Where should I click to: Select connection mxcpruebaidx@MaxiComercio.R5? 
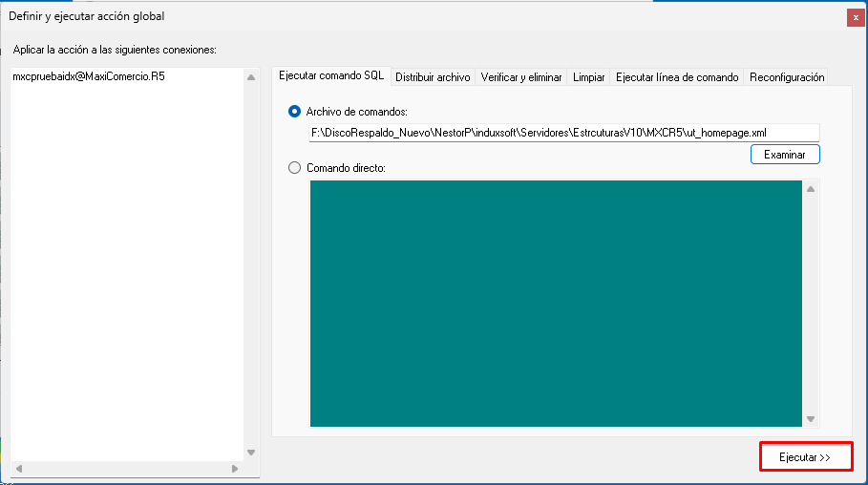[88, 77]
